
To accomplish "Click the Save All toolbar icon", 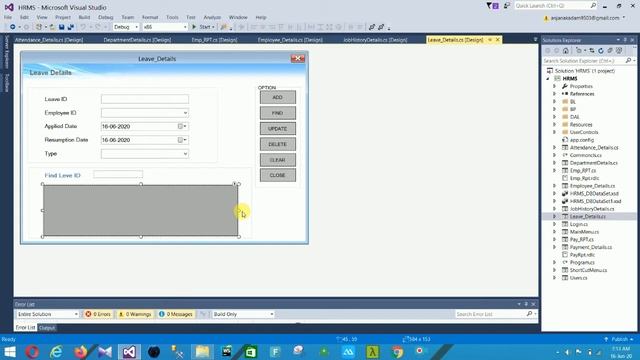I will point(71,27).
